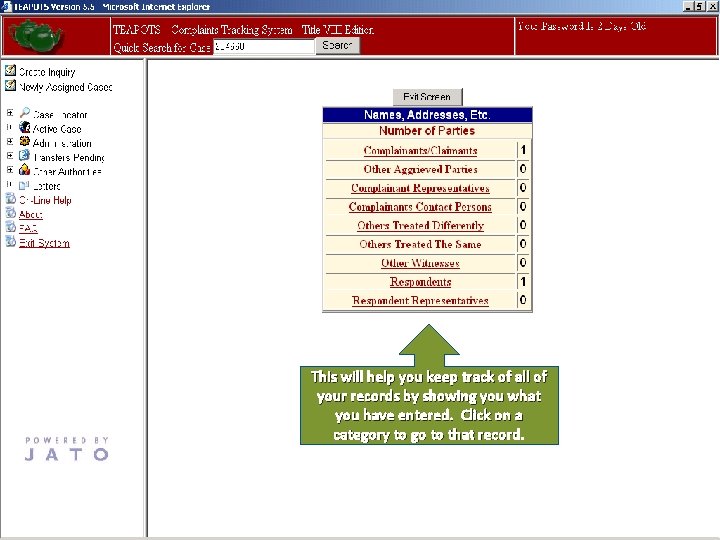Select Active Case in the navigation tree
This screenshot has width=720, height=540.
(57, 129)
